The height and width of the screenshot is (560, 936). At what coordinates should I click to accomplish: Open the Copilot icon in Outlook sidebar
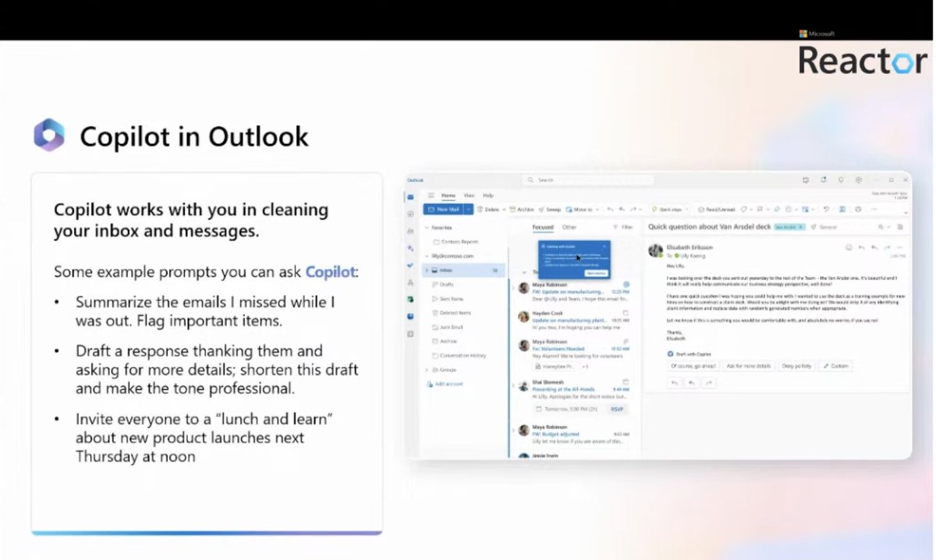click(x=410, y=248)
